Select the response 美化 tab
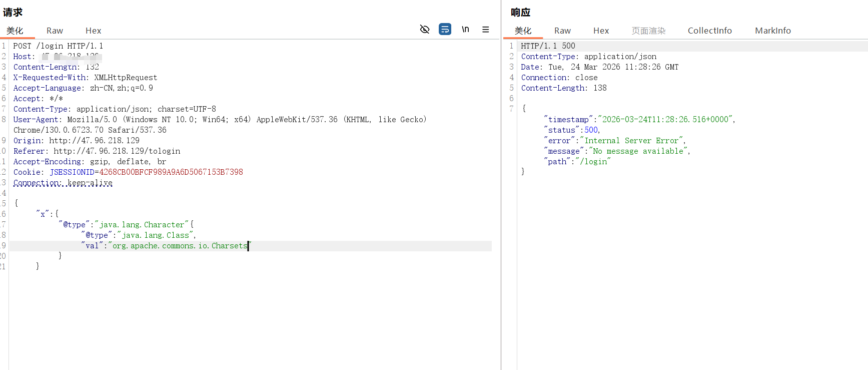Screen dimensions: 868x370 click(x=523, y=31)
